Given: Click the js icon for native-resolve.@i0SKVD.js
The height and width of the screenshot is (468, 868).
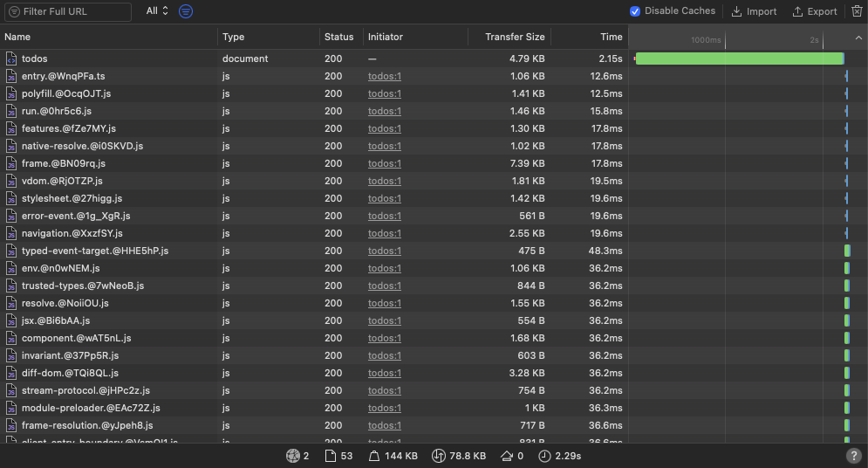Looking at the screenshot, I should (x=11, y=146).
